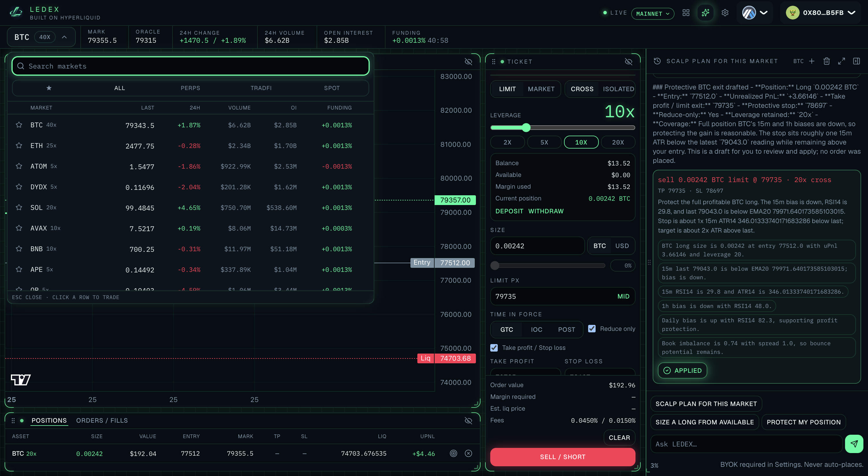
Task: Select BTC size unit
Action: point(599,246)
